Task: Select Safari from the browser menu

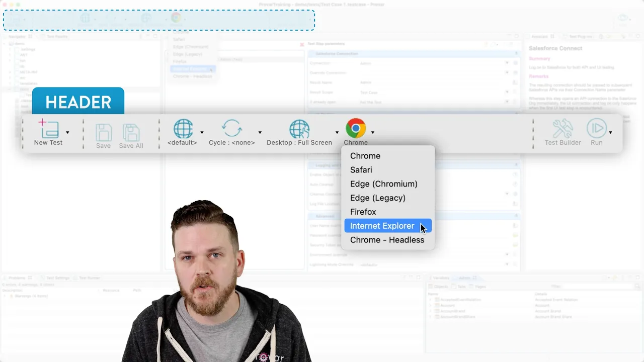Action: (x=388, y=170)
